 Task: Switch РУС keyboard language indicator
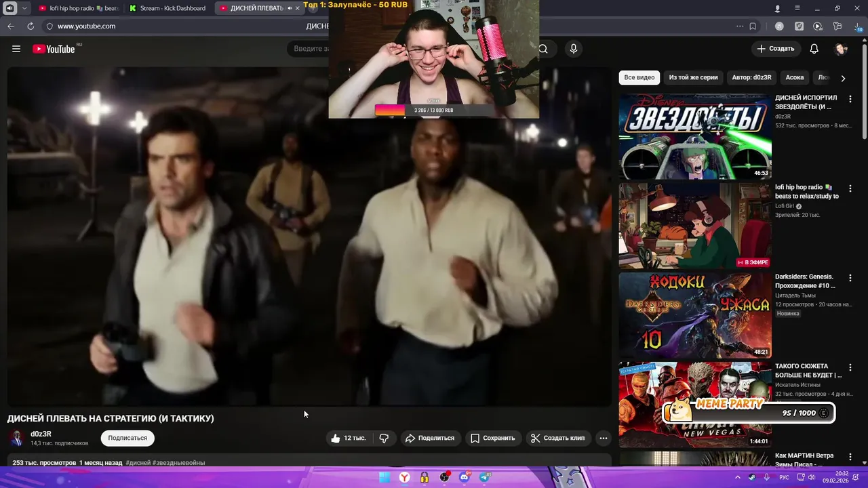click(784, 477)
